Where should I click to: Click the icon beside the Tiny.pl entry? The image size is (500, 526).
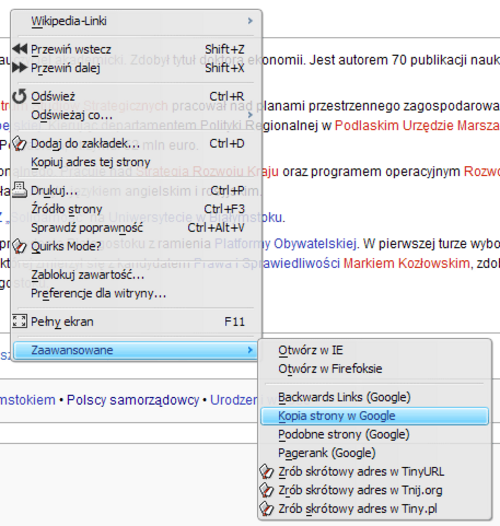coord(267,509)
